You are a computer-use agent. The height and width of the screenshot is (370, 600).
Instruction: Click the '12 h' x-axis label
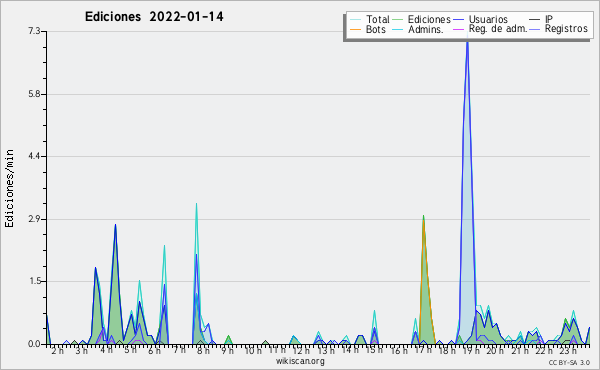point(301,351)
